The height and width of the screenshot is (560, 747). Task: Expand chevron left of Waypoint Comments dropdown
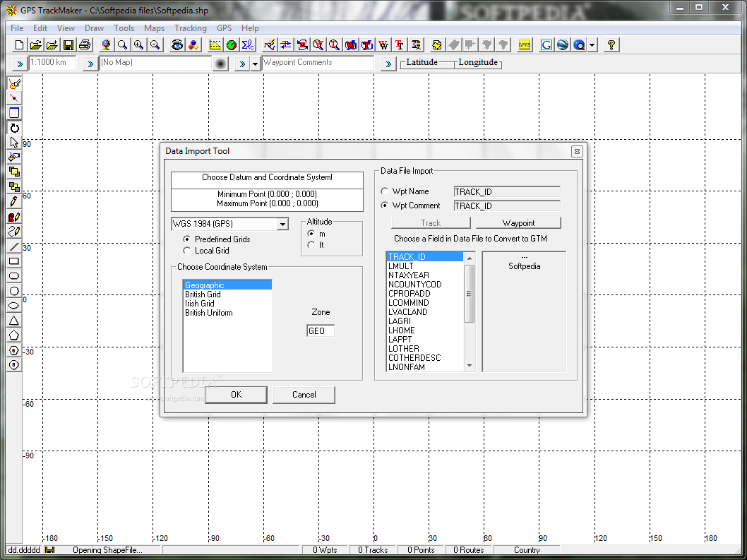[x=242, y=64]
